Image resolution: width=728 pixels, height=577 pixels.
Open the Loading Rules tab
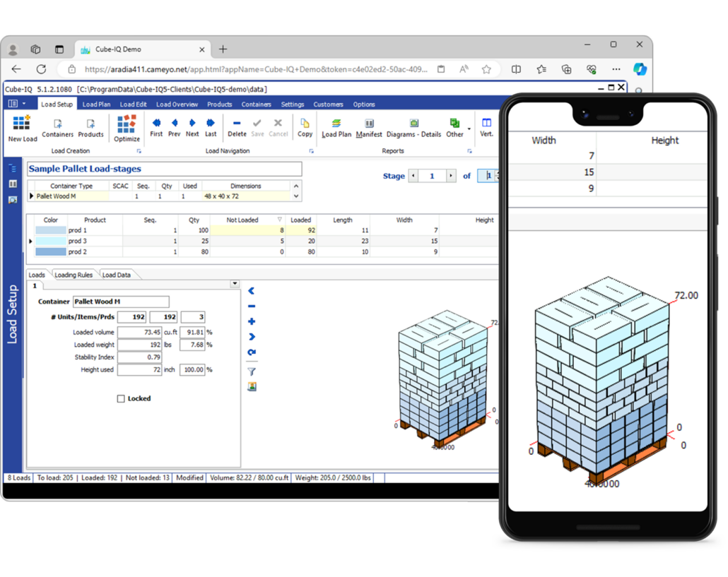tap(73, 275)
